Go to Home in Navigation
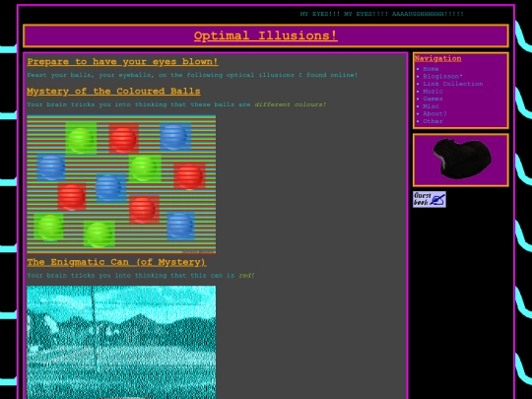This screenshot has height=399, width=532. [431, 69]
